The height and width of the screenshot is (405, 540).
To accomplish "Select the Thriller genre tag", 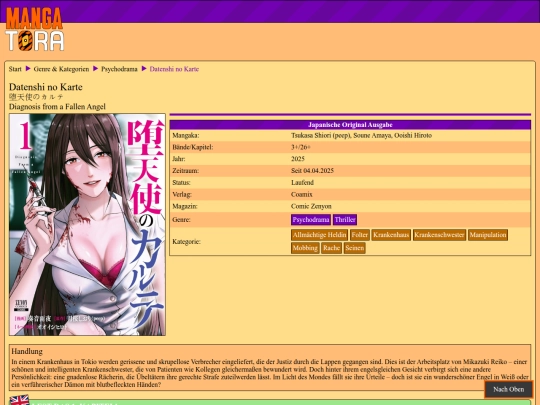I will point(345,219).
